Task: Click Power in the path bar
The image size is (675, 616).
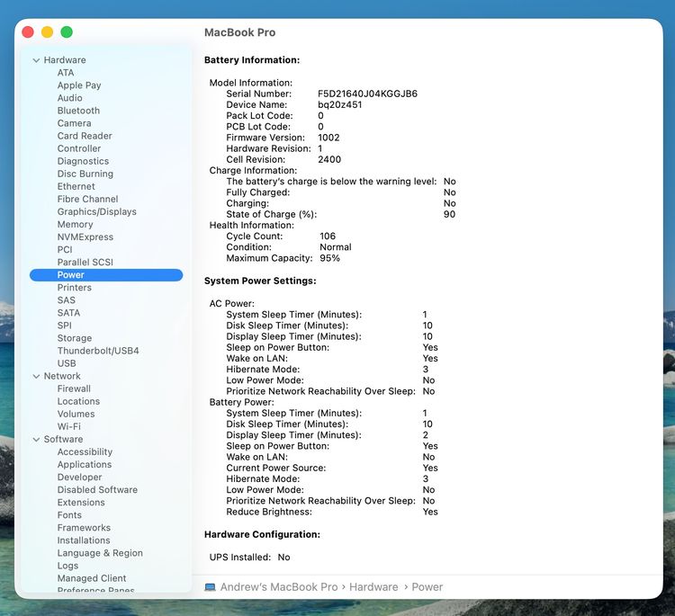Action: tap(427, 587)
